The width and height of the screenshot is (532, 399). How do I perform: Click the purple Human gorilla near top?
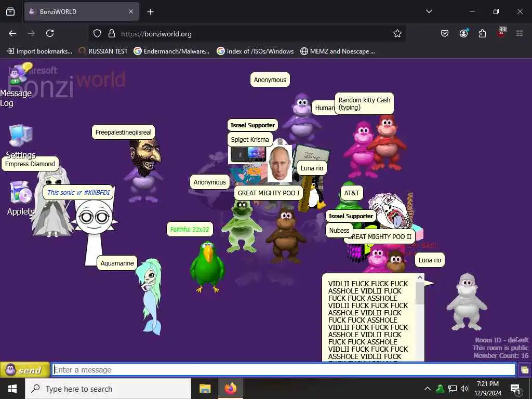click(x=301, y=117)
